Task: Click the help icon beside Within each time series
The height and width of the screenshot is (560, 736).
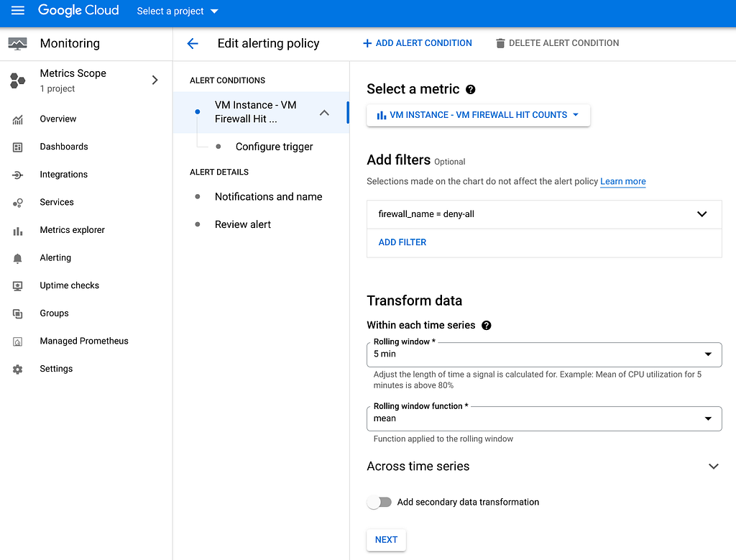Action: coord(487,325)
